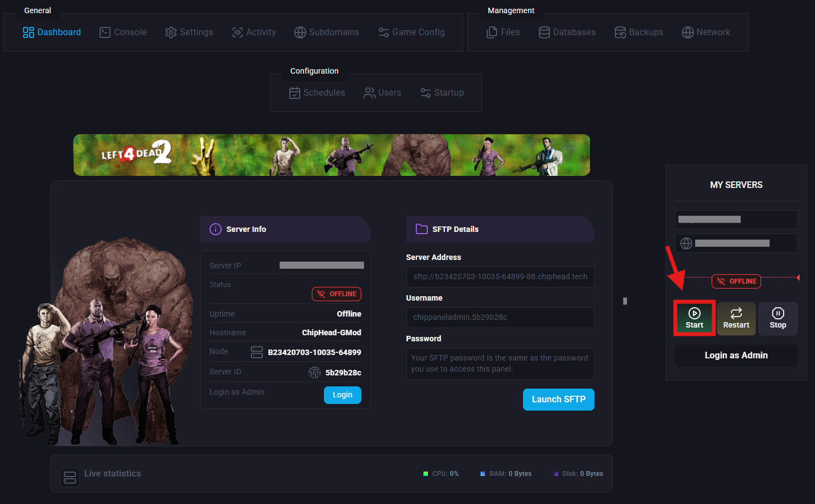The height and width of the screenshot is (504, 815).
Task: Click the Uptime value Offline
Action: [349, 314]
